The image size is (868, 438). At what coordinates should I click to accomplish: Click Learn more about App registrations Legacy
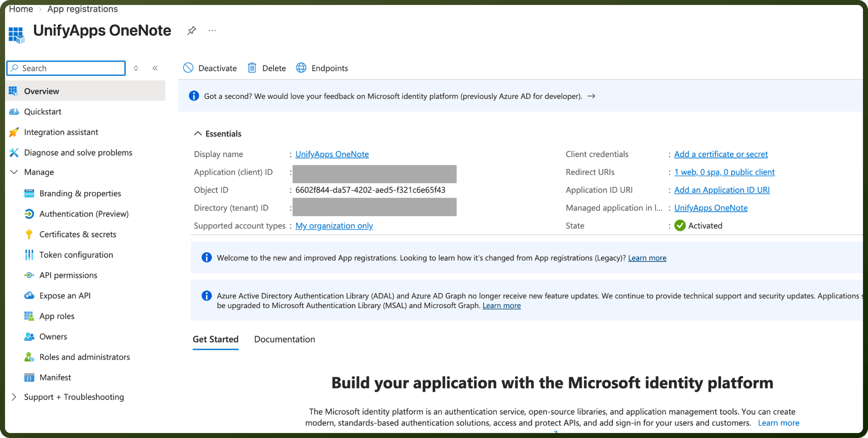point(647,258)
